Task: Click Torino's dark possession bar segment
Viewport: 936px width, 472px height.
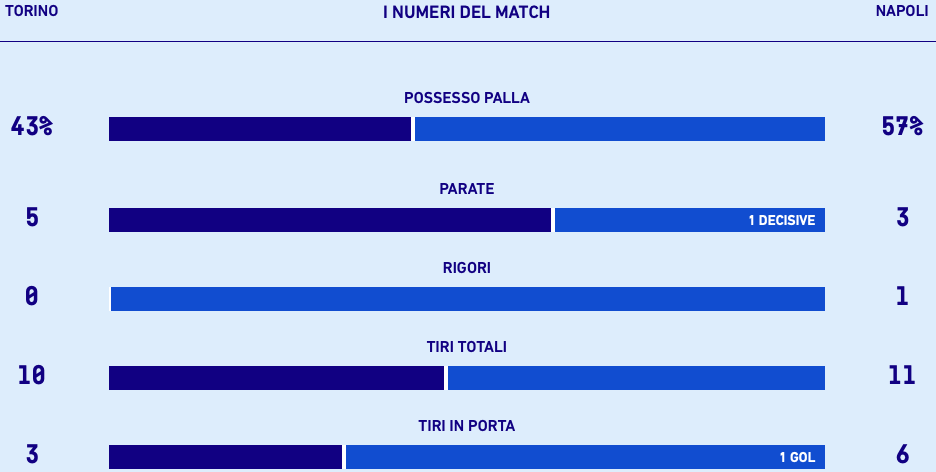Action: tap(260, 129)
